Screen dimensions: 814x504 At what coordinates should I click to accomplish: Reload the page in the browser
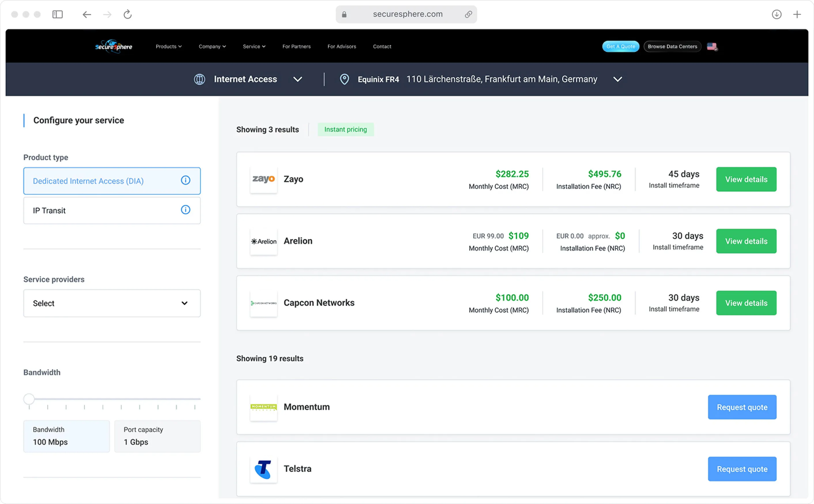127,14
